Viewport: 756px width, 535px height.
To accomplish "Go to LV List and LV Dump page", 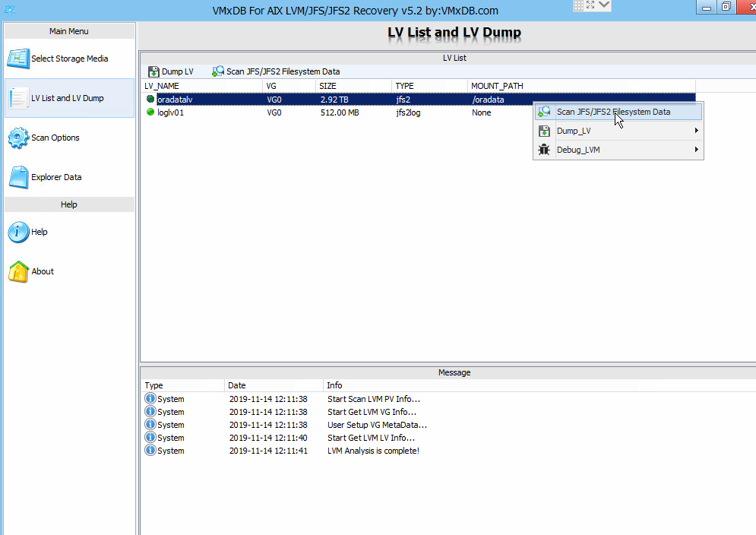I will click(69, 99).
